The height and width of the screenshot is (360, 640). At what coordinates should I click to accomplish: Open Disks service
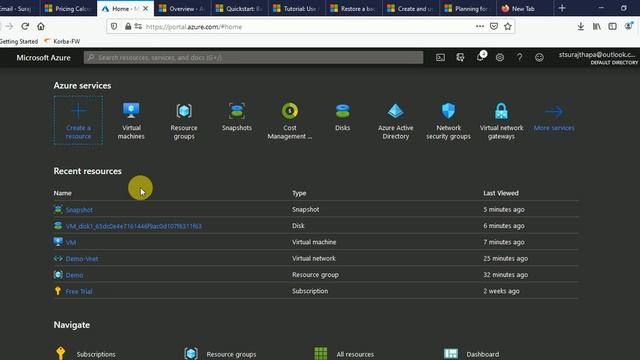point(342,117)
